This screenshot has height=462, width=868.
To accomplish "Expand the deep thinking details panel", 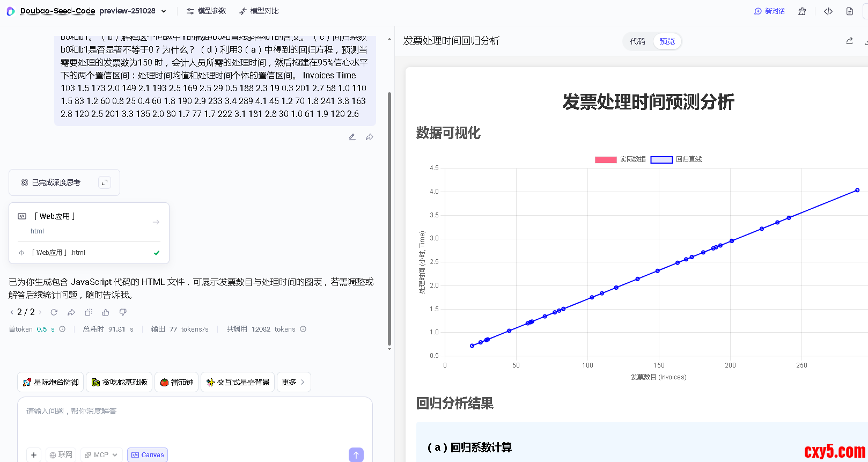I will pyautogui.click(x=105, y=182).
